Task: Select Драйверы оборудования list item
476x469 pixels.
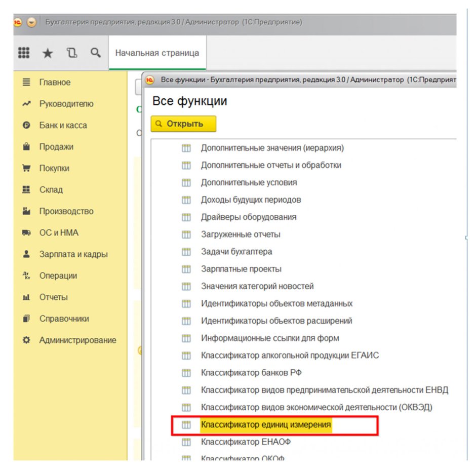Action: click(248, 217)
